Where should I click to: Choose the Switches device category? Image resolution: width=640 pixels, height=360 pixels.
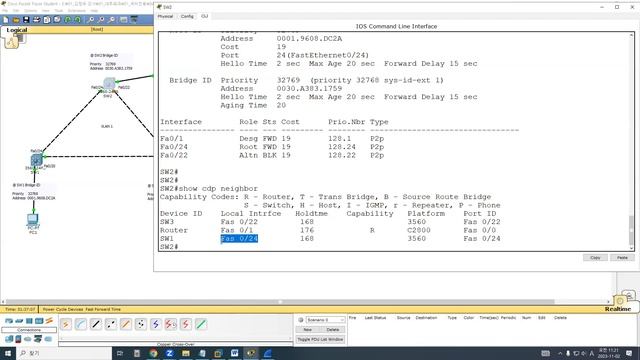pos(19,321)
